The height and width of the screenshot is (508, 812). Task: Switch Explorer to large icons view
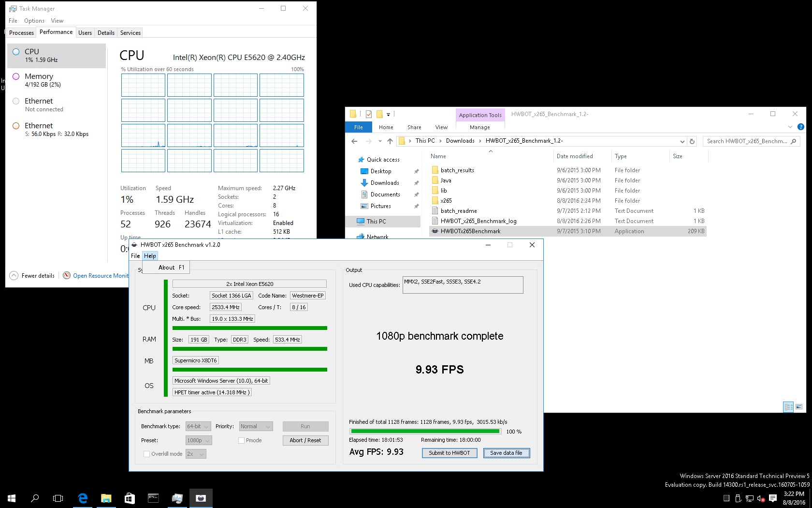798,407
